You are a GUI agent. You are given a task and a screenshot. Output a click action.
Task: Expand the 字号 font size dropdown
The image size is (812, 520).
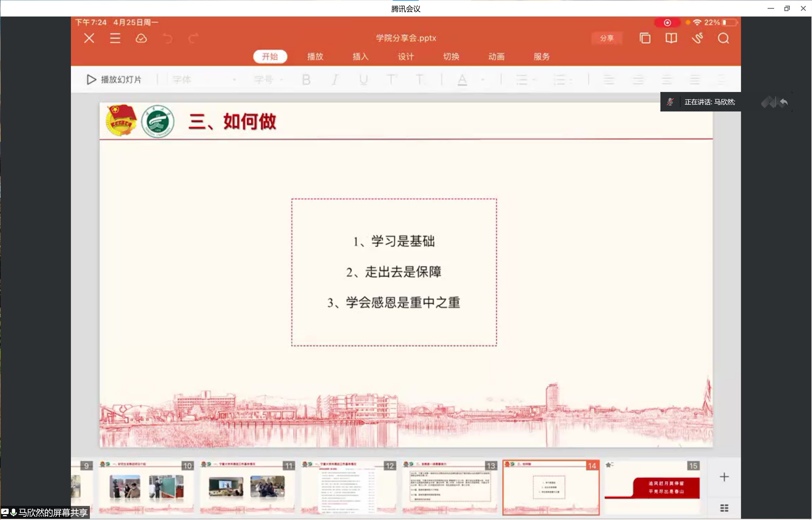pos(268,80)
